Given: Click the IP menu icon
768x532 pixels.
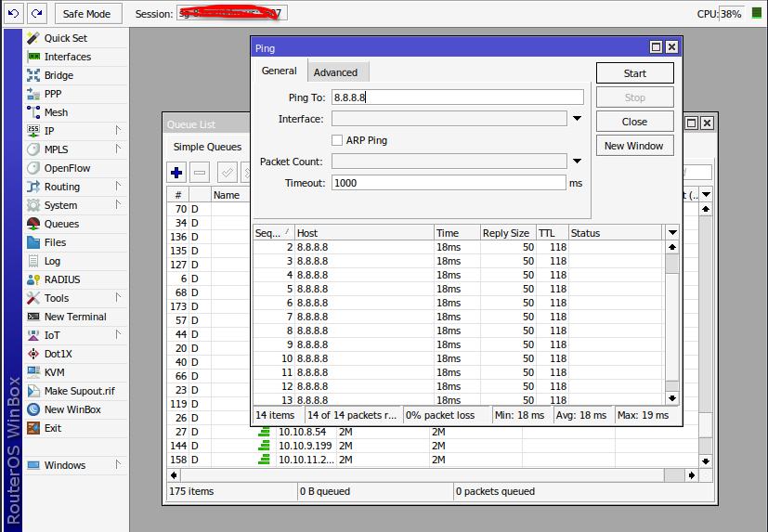Looking at the screenshot, I should pos(33,131).
